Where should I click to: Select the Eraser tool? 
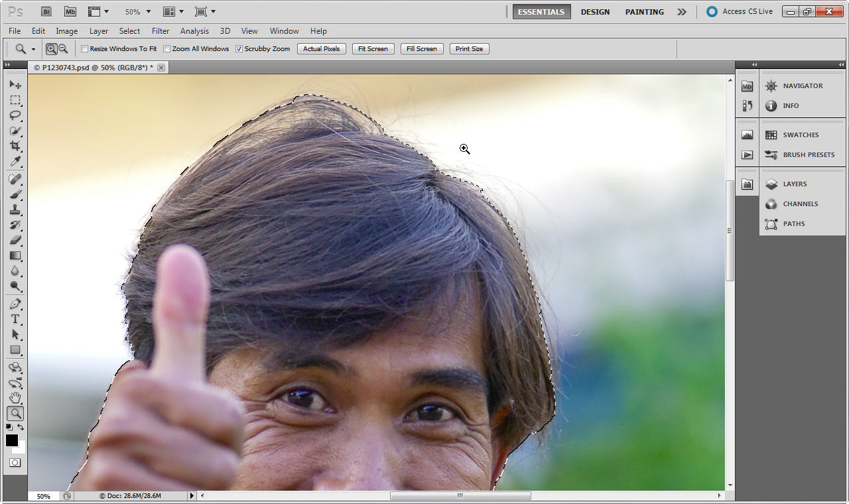pos(15,240)
